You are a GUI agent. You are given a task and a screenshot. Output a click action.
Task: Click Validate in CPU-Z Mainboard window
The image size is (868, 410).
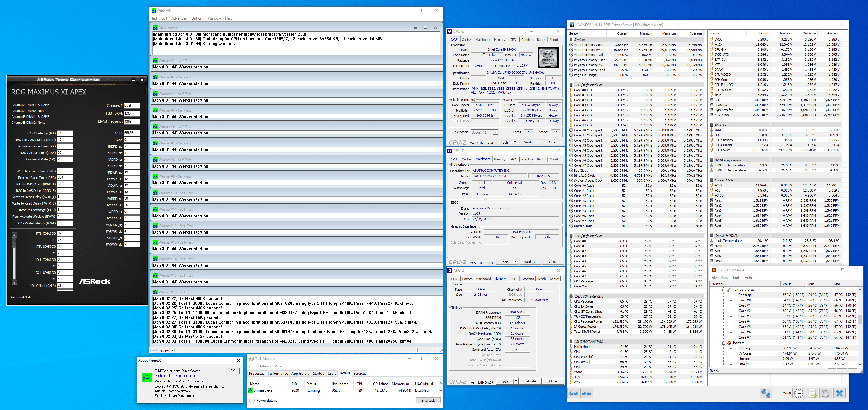530,262
